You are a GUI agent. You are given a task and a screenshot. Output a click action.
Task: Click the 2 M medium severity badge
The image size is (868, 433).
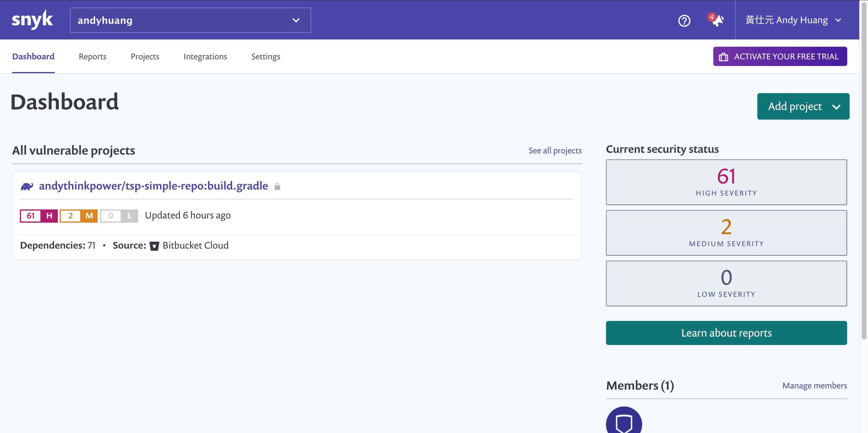point(78,216)
